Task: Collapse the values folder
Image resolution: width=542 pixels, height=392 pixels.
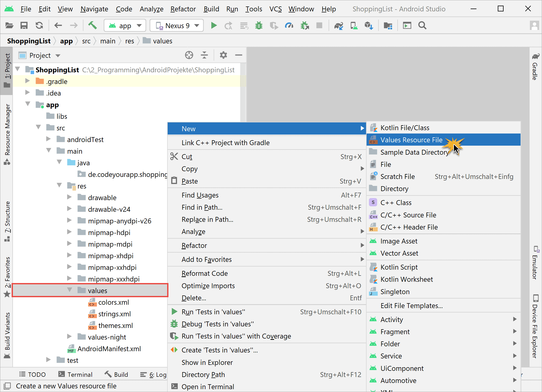Action: pyautogui.click(x=69, y=290)
